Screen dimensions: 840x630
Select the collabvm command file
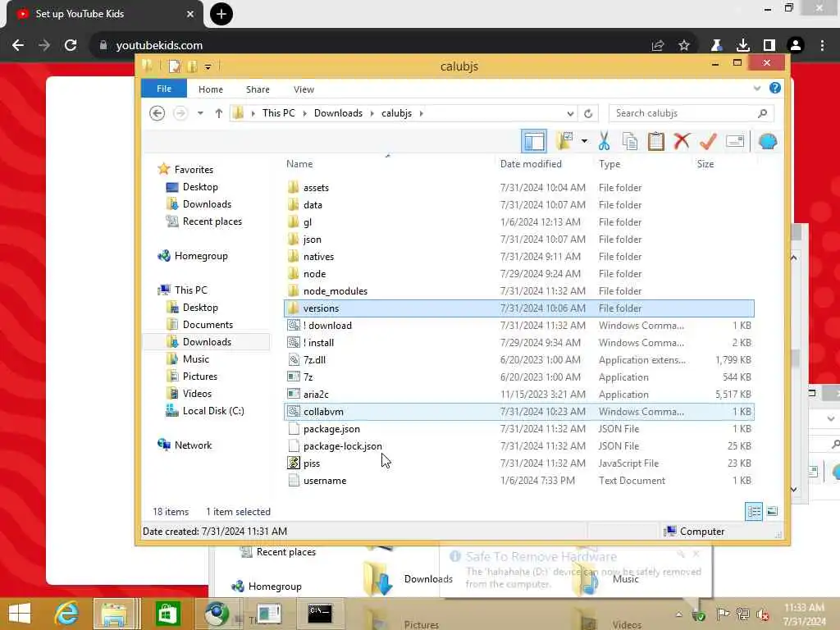click(x=519, y=412)
